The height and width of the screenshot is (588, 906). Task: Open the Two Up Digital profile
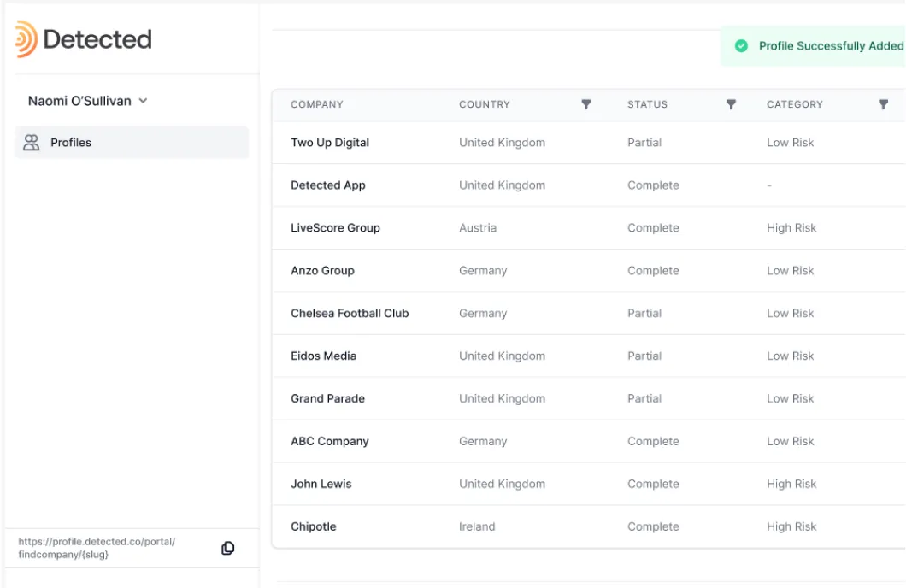(330, 143)
